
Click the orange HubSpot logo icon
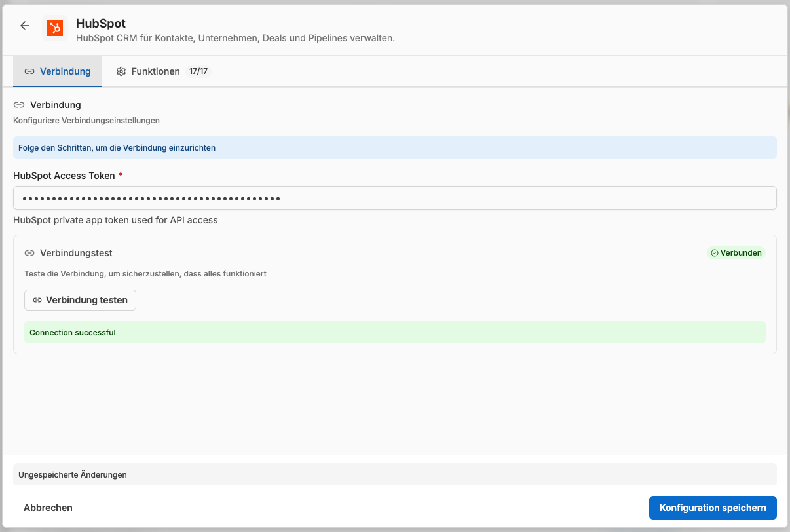[55, 28]
